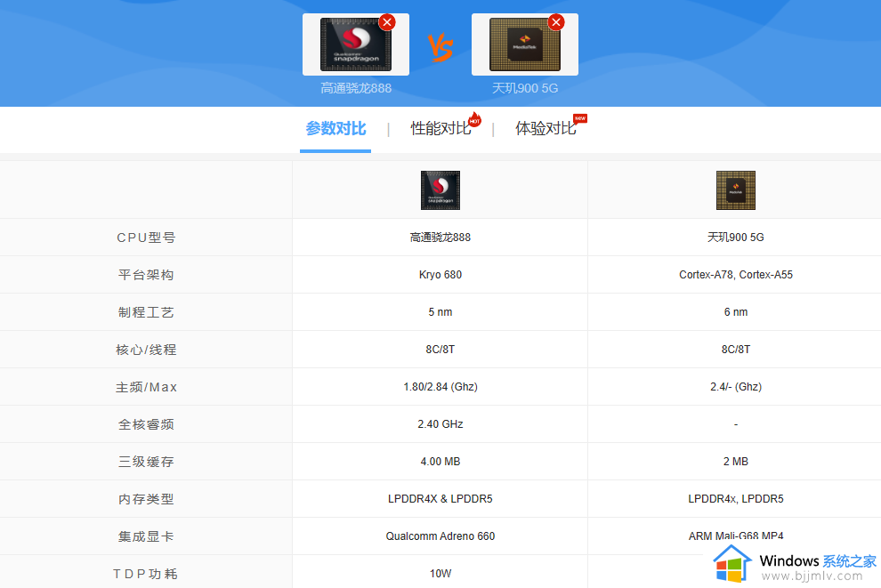The image size is (881, 588).
Task: Click the small MediaTek chip icon in the table
Action: 735,190
